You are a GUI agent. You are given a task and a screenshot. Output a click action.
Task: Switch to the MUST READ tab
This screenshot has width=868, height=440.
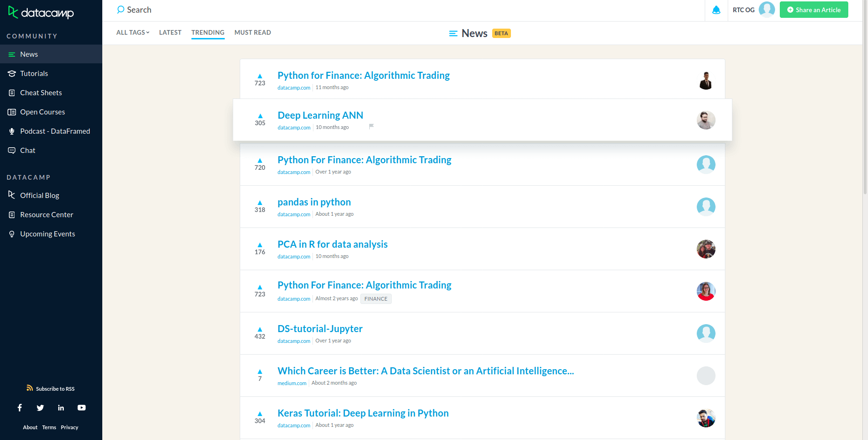(x=252, y=32)
